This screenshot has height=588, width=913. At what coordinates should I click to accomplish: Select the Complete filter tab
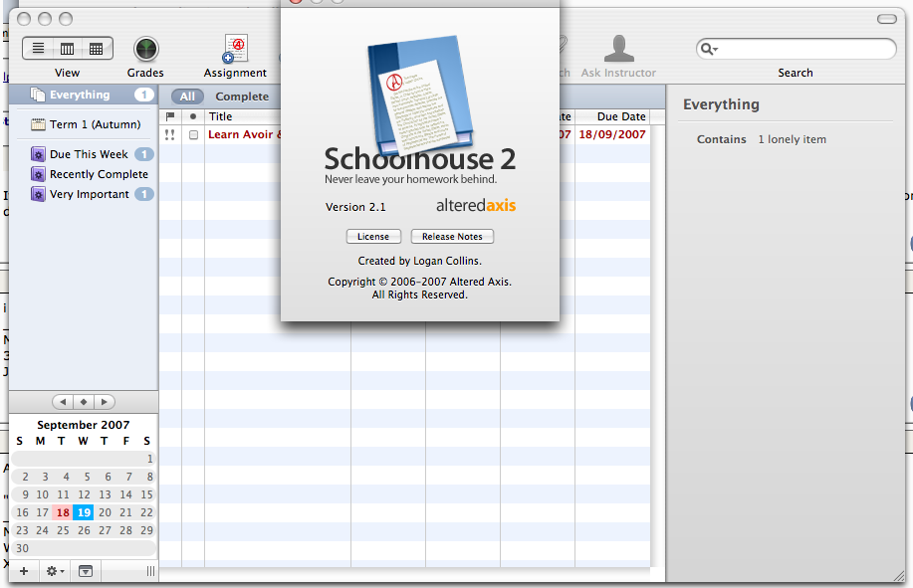242,97
